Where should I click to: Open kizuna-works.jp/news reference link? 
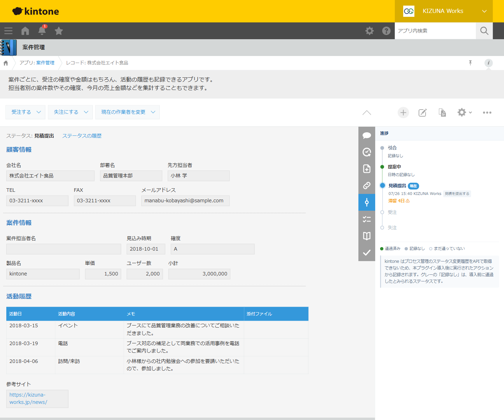pyautogui.click(x=28, y=398)
